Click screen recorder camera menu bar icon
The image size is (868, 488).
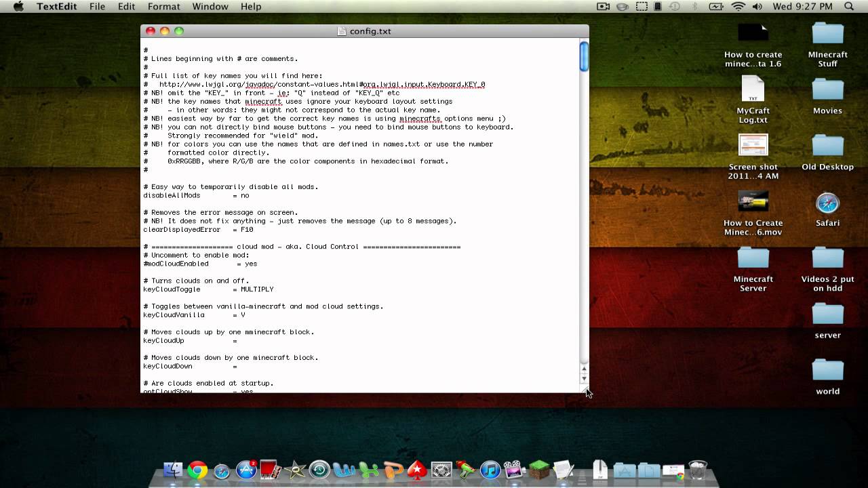pos(603,6)
